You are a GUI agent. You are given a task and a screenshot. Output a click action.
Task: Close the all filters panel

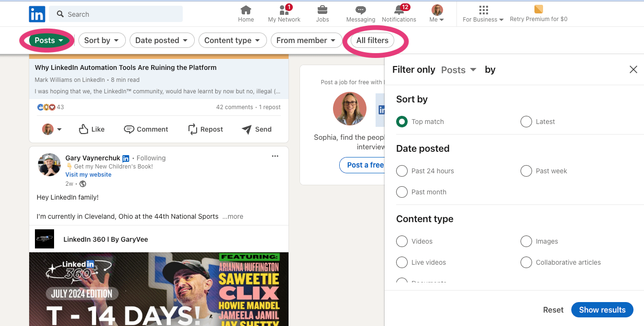[633, 69]
